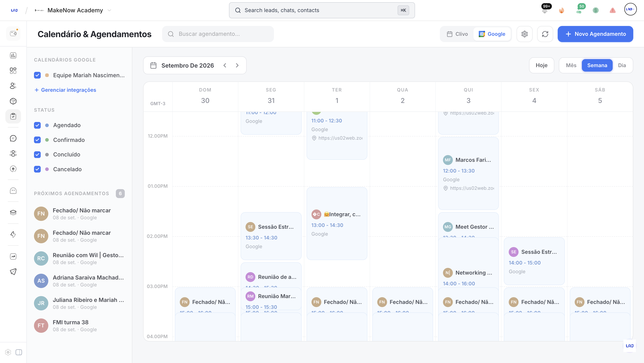Open Juliana Ribeiro e Mariah upcoming appointment
This screenshot has height=363, width=644.
[79, 303]
